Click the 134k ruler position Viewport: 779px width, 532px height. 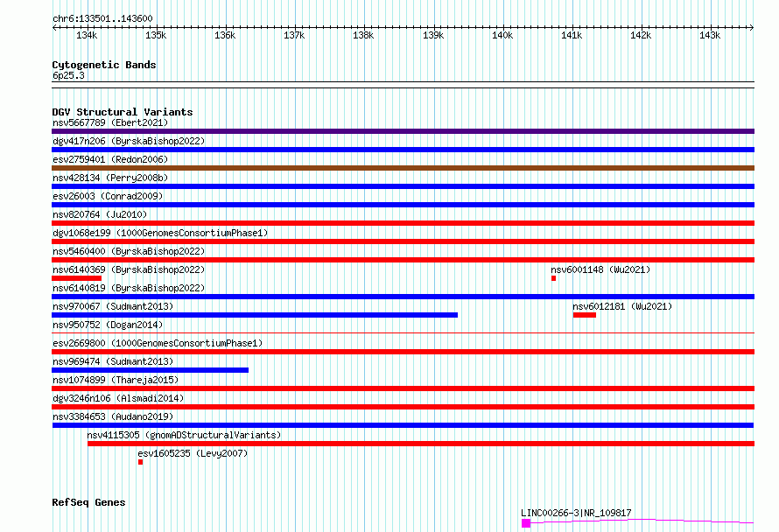pos(87,35)
